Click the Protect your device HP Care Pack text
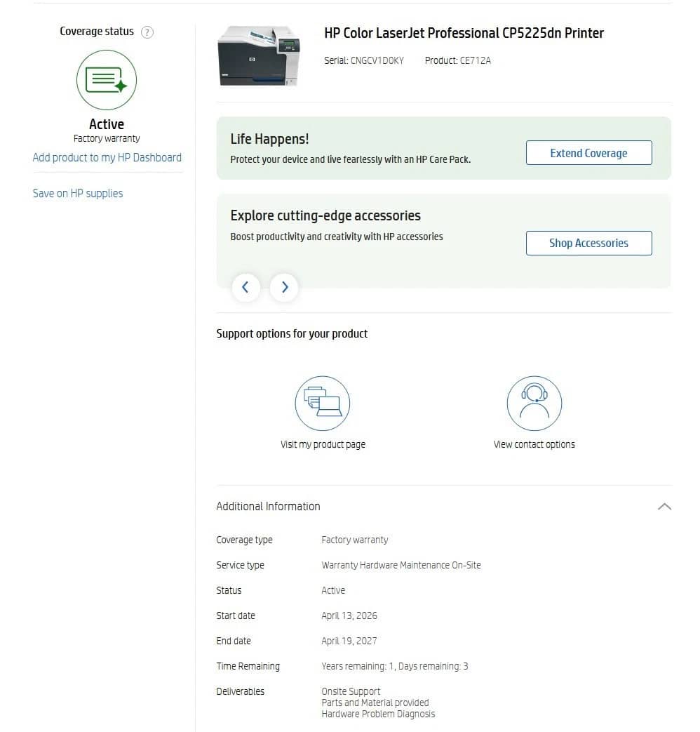 pos(350,159)
